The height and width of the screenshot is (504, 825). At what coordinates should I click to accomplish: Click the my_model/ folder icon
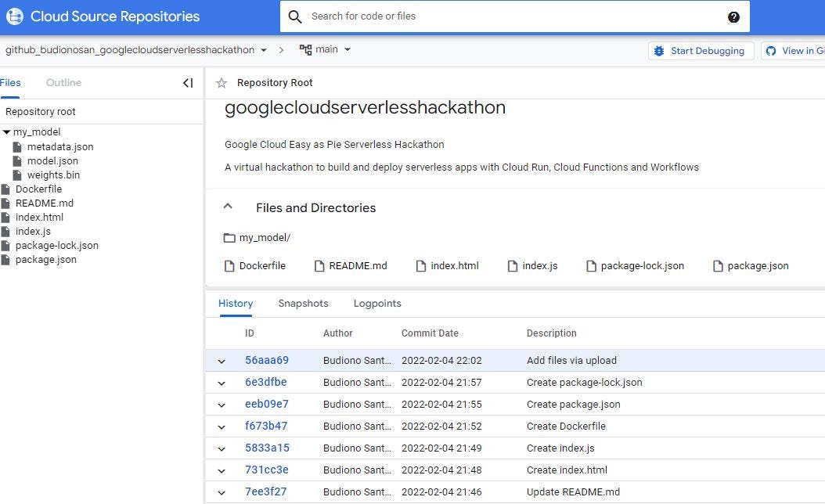coord(229,238)
